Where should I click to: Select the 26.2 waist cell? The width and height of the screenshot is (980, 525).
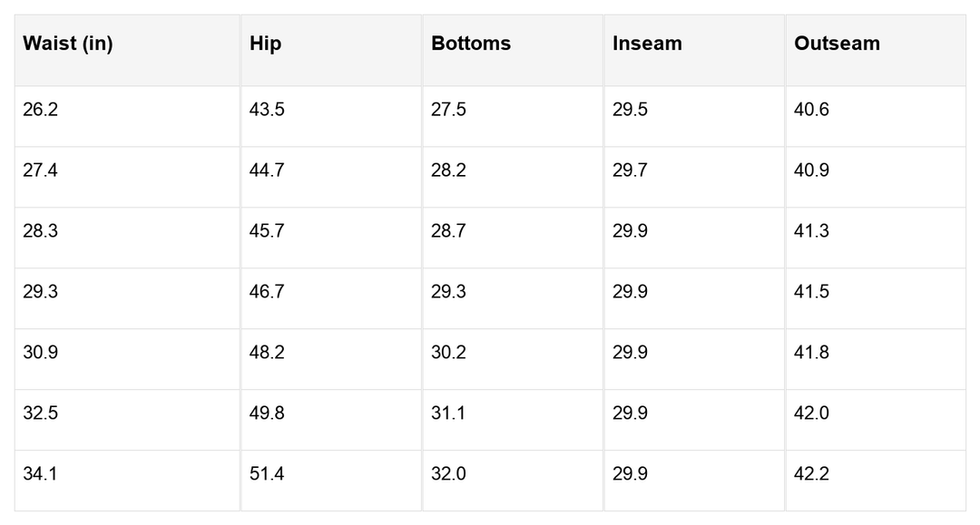pos(40,110)
